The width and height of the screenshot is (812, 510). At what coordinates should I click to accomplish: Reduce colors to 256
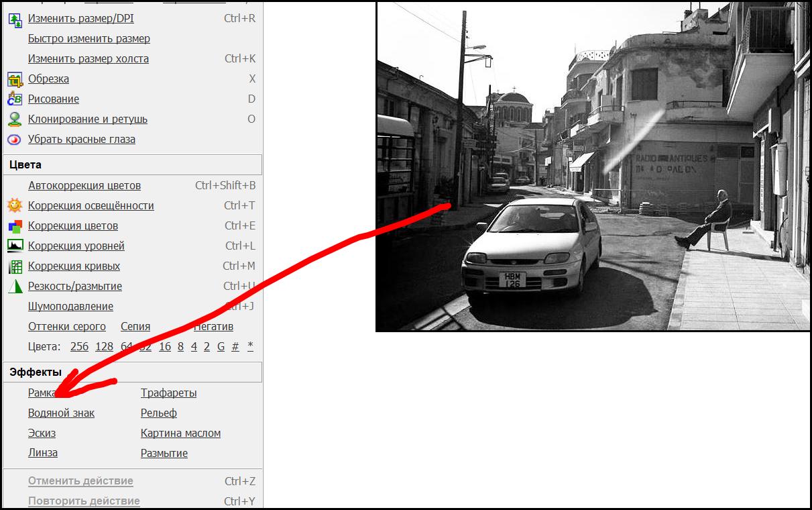[x=79, y=347]
